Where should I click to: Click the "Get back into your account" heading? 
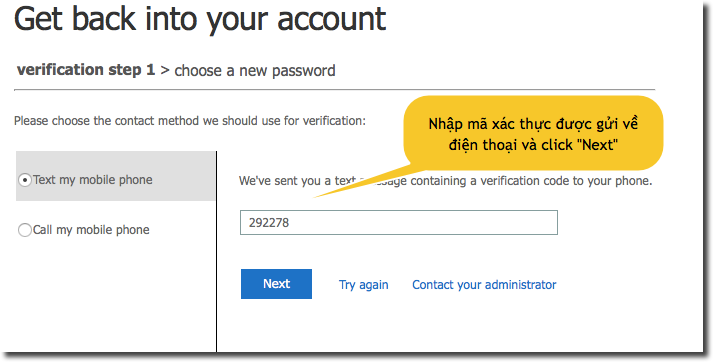(200, 19)
